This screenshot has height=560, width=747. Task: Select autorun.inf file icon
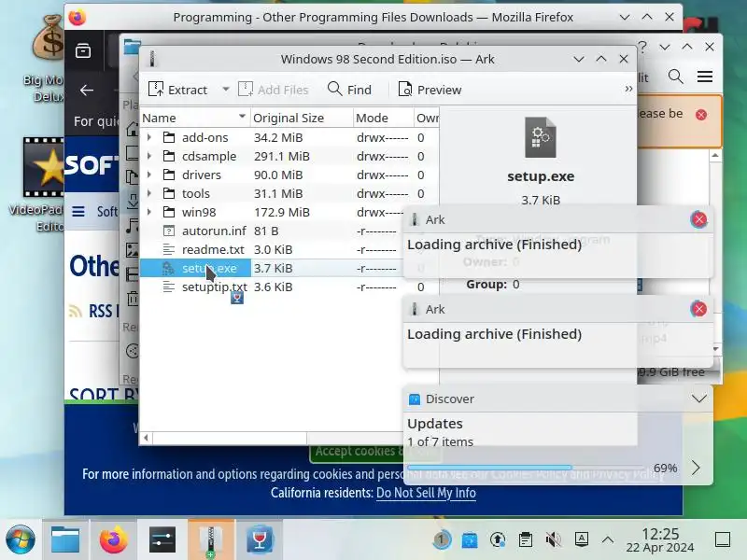coord(169,231)
